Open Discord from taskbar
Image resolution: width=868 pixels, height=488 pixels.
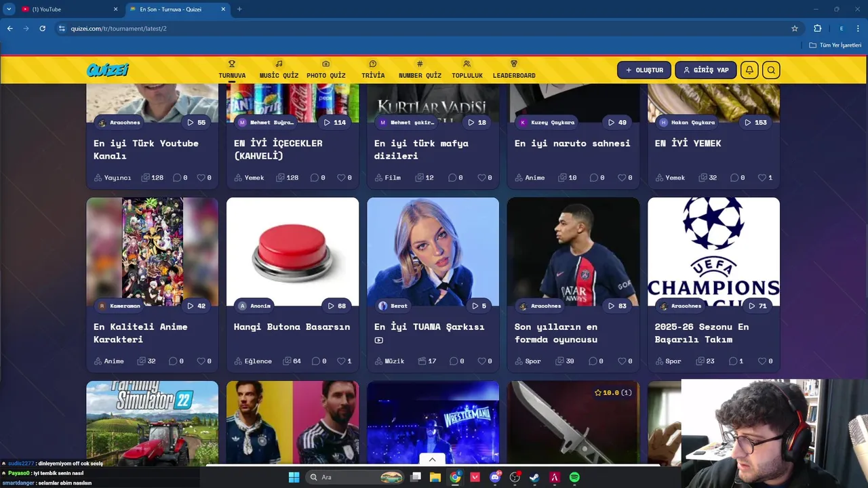point(495,477)
